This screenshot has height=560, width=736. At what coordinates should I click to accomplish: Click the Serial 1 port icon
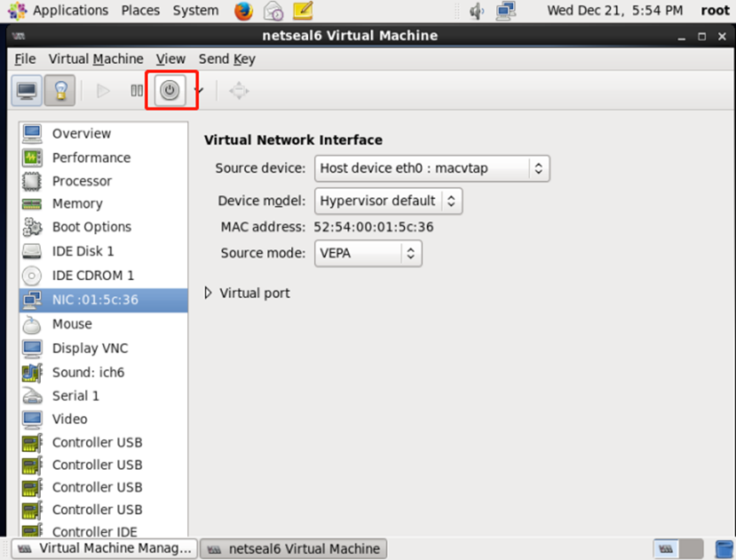coord(32,396)
